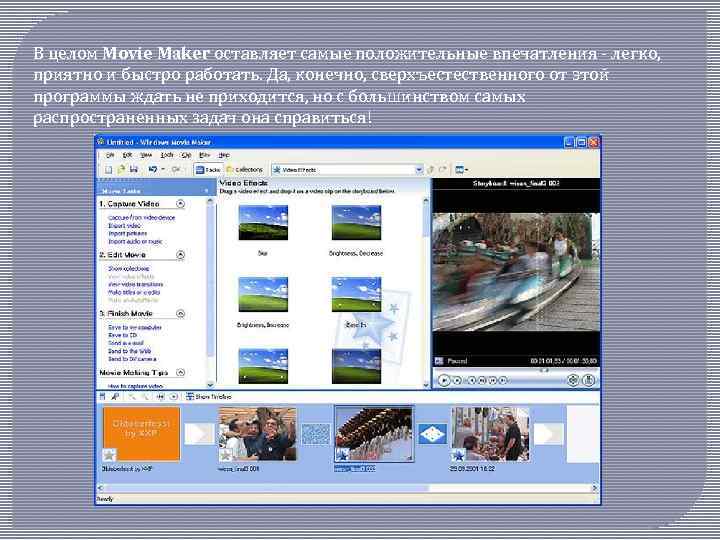
Task: Click Make titles or credits link
Action: pyautogui.click(x=134, y=292)
